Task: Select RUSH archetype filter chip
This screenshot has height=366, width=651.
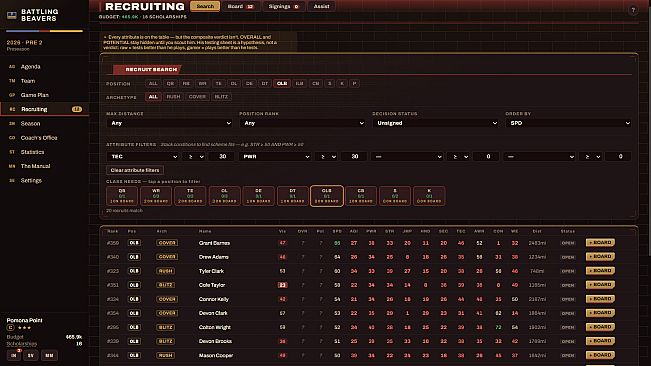Action: tap(173, 97)
